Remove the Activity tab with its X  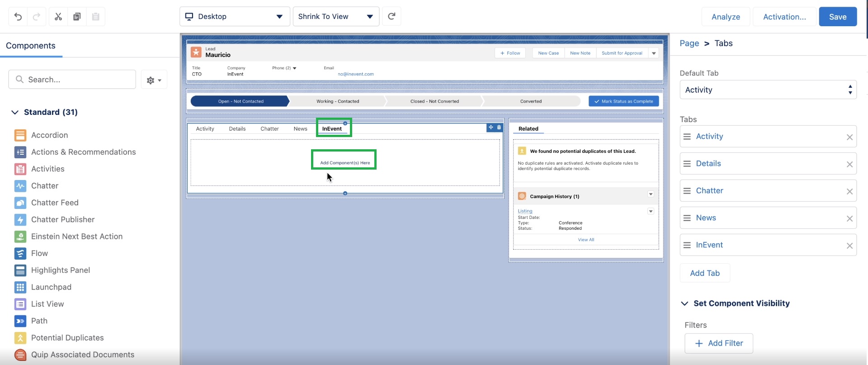click(849, 137)
